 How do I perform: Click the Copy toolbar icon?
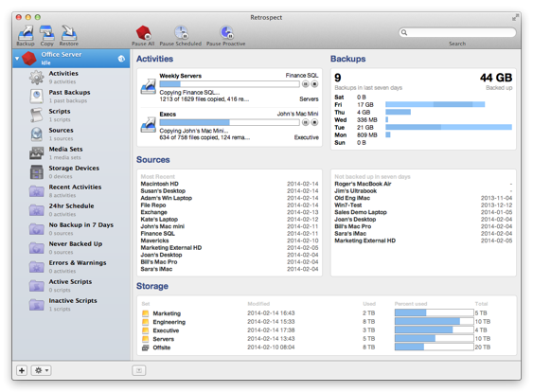click(47, 33)
